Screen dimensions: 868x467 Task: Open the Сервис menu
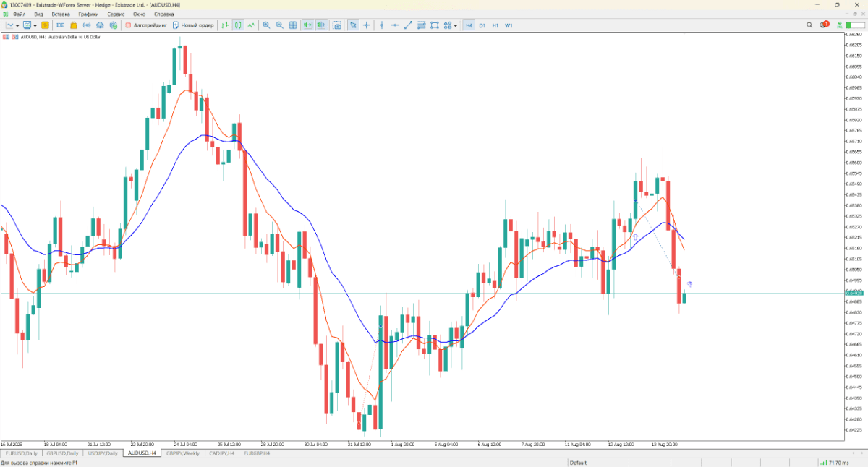tap(116, 14)
